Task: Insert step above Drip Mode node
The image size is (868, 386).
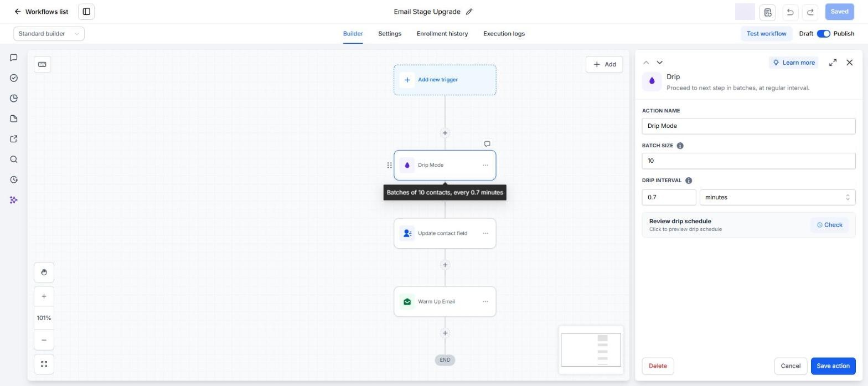Action: [x=445, y=133]
